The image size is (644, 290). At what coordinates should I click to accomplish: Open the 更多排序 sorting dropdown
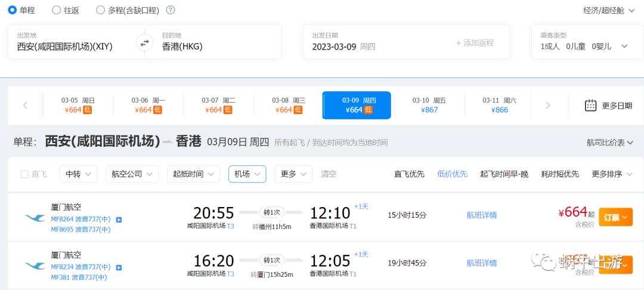[612, 174]
